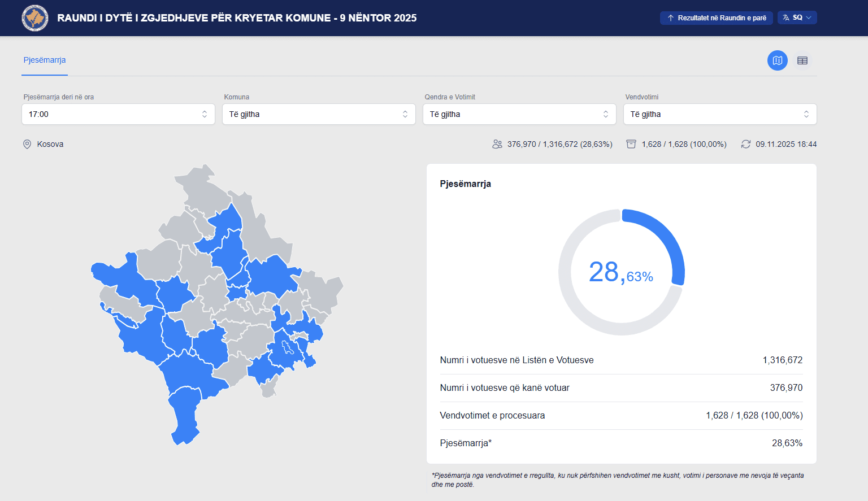Click the page title header text
This screenshot has width=868, height=501.
coord(237,18)
